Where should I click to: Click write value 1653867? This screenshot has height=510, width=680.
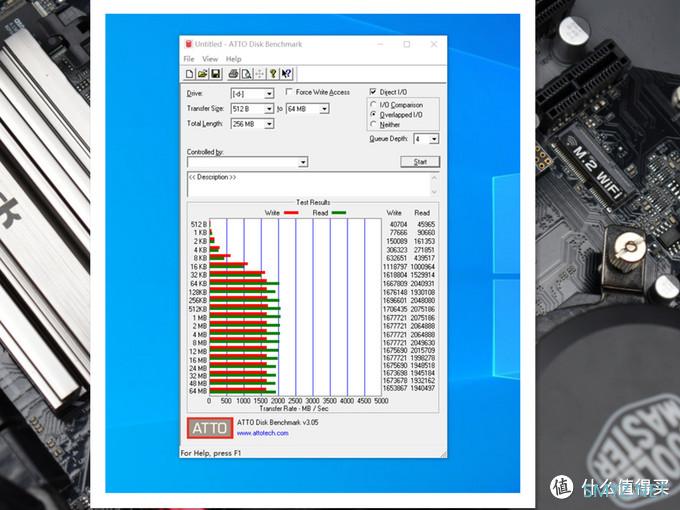tap(395, 388)
